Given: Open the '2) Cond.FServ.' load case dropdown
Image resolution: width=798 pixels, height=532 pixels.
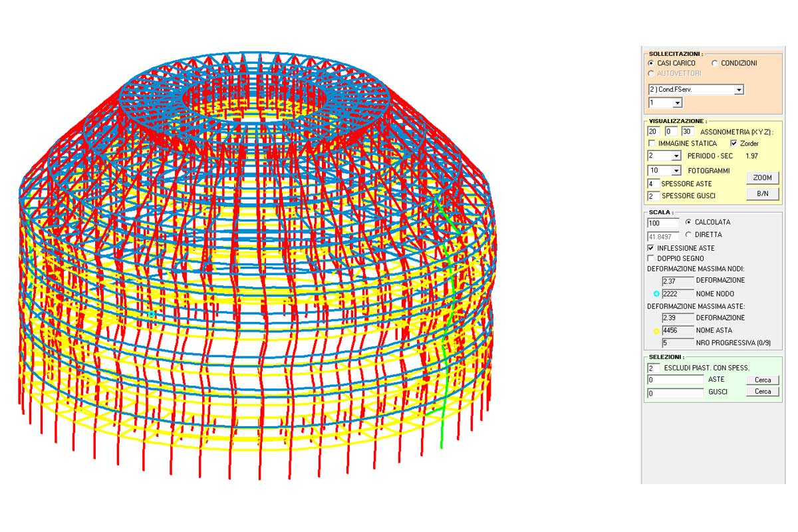Looking at the screenshot, I should coord(696,90).
